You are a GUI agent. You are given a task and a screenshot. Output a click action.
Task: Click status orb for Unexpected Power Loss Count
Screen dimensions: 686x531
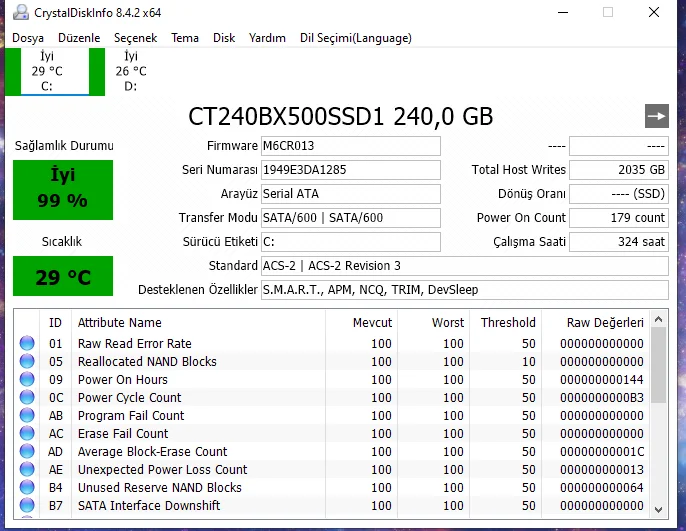[x=27, y=469]
